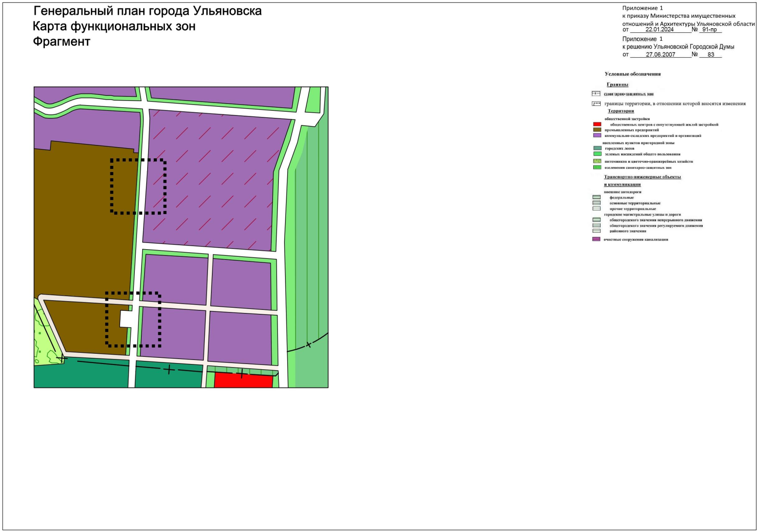Click the order number 91-пр field
Screen dimensions: 759x532
click(x=709, y=30)
